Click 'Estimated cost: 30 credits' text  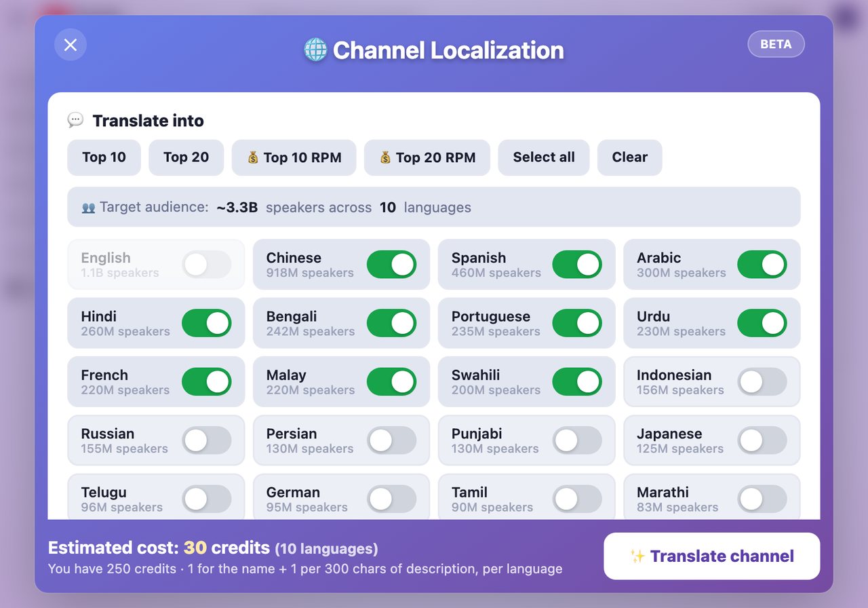point(159,548)
